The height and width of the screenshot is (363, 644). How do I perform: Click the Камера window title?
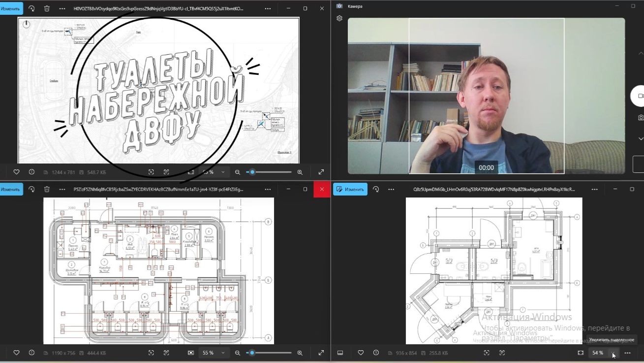tap(355, 6)
